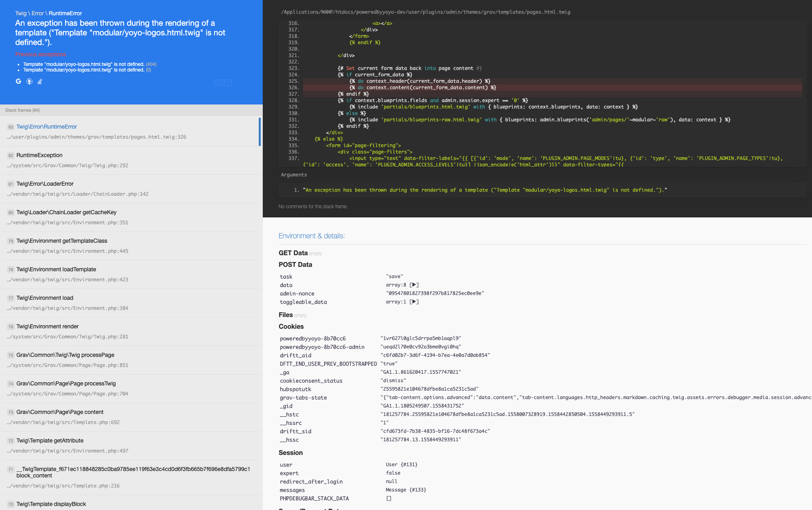Click previous exception entry marked (0)

(x=87, y=70)
